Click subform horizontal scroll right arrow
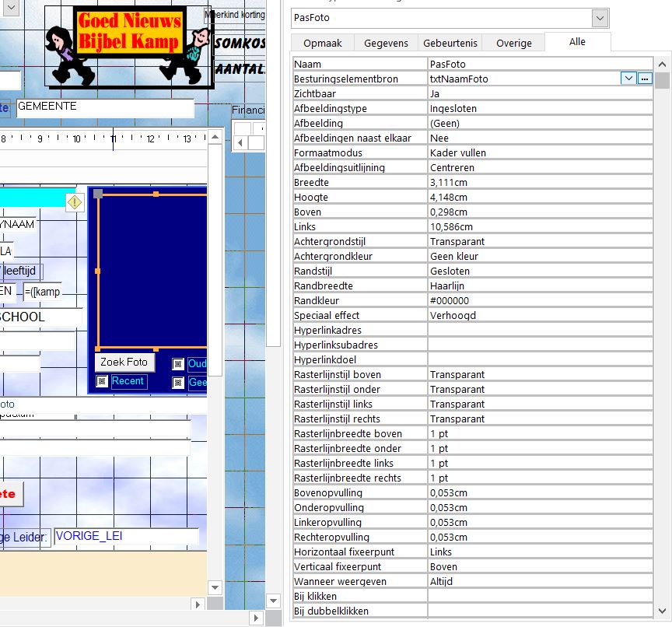672x627 pixels. coord(198,604)
